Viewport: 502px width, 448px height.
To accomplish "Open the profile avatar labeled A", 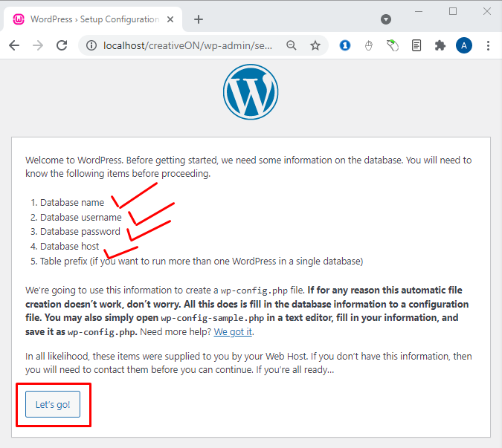I will click(464, 45).
